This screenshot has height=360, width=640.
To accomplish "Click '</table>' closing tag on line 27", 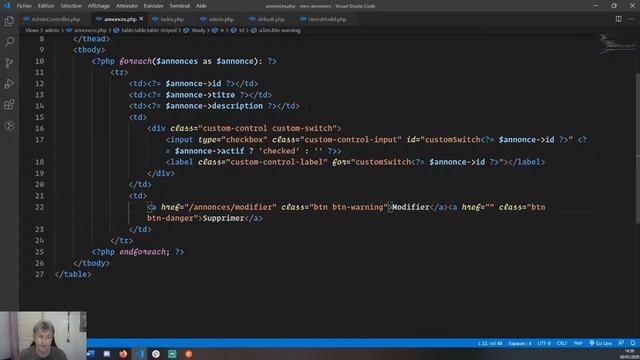I will tap(73, 274).
